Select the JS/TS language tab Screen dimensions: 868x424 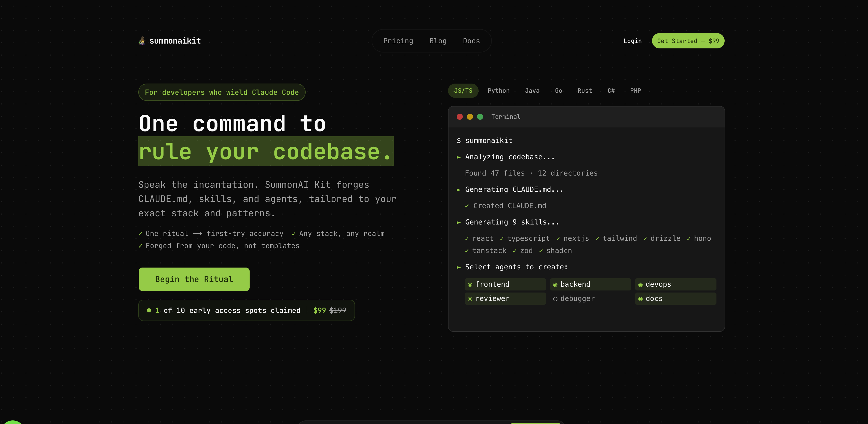tap(463, 91)
